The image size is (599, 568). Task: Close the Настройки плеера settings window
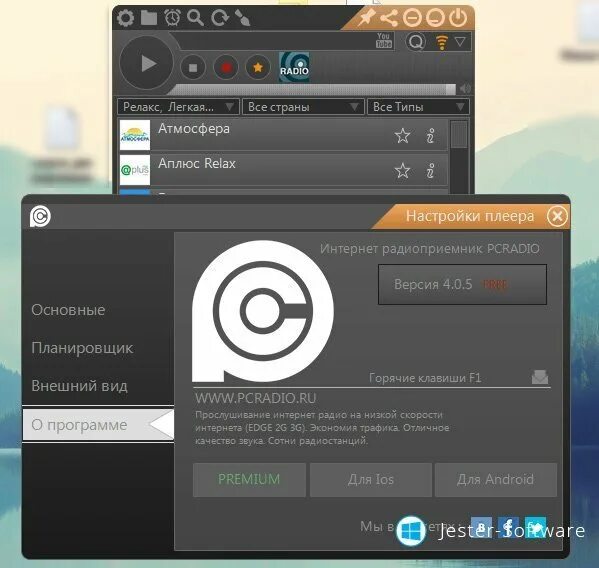coord(557,216)
